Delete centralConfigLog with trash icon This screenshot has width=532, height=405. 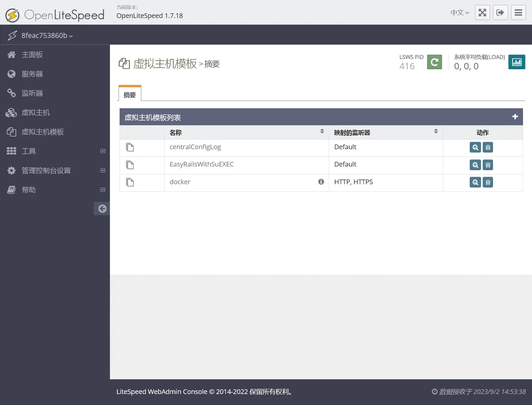[488, 147]
